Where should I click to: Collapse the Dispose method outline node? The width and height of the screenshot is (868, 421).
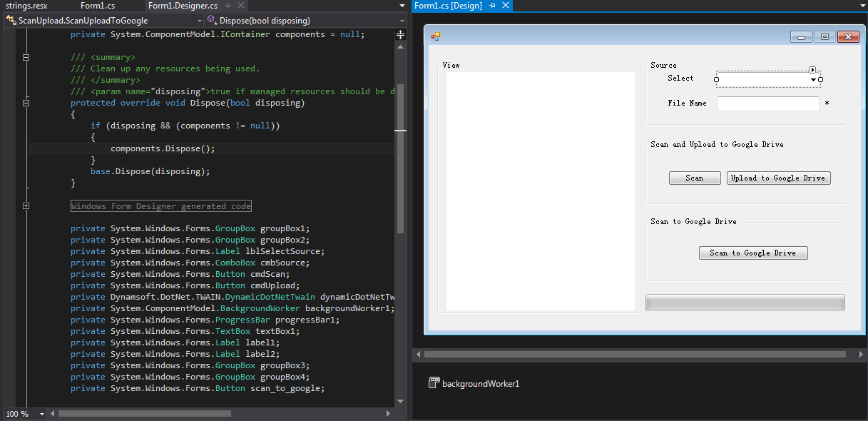tap(26, 103)
